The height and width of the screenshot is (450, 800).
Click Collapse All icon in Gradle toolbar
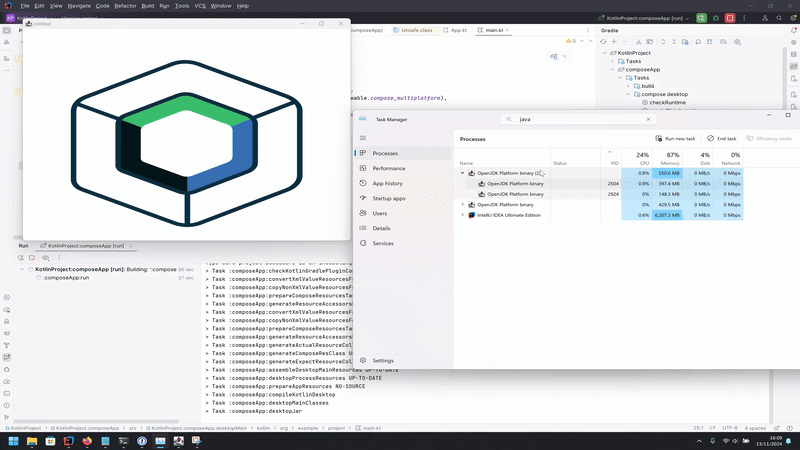[x=674, y=42]
